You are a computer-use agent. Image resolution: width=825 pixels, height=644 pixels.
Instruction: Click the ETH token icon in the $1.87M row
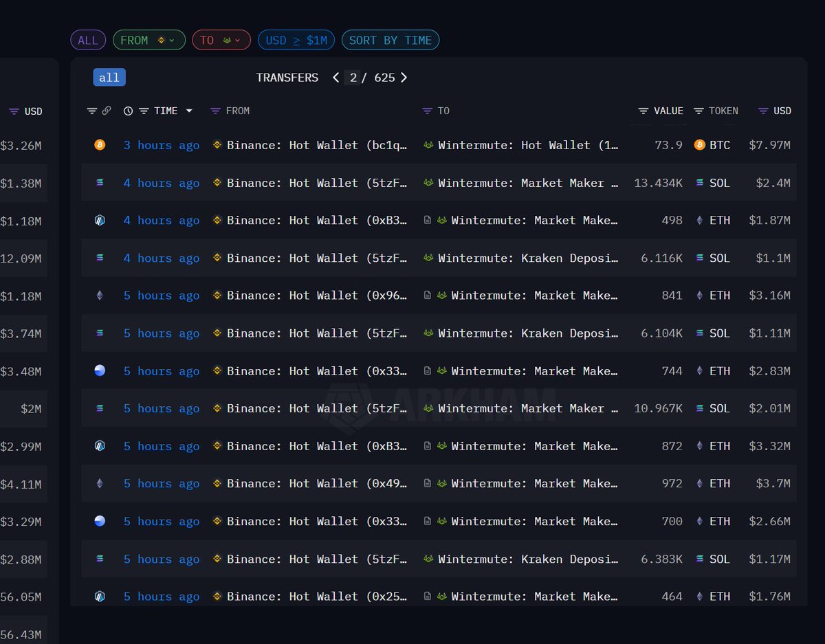click(x=700, y=220)
